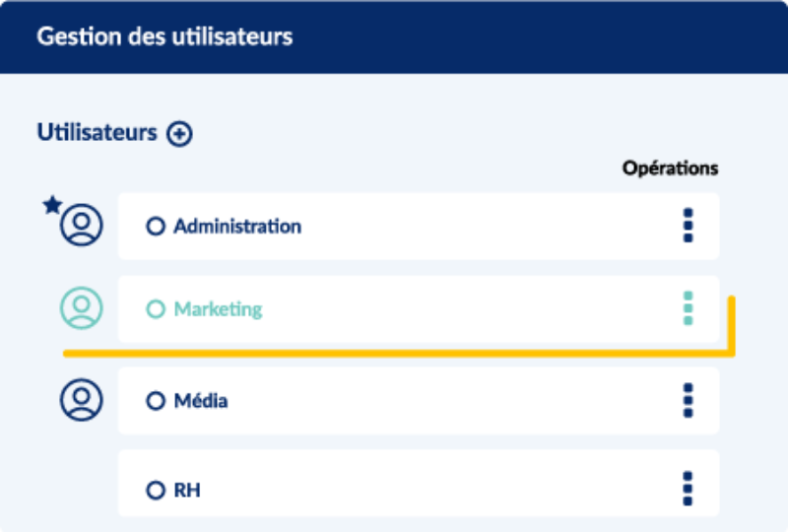Select the Marketing radio button
The image size is (788, 532).
[155, 309]
